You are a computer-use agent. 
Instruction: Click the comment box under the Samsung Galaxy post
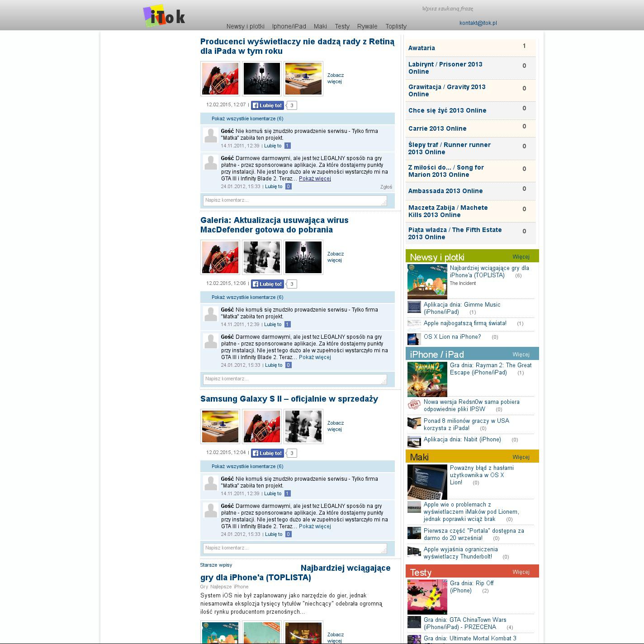tap(294, 548)
